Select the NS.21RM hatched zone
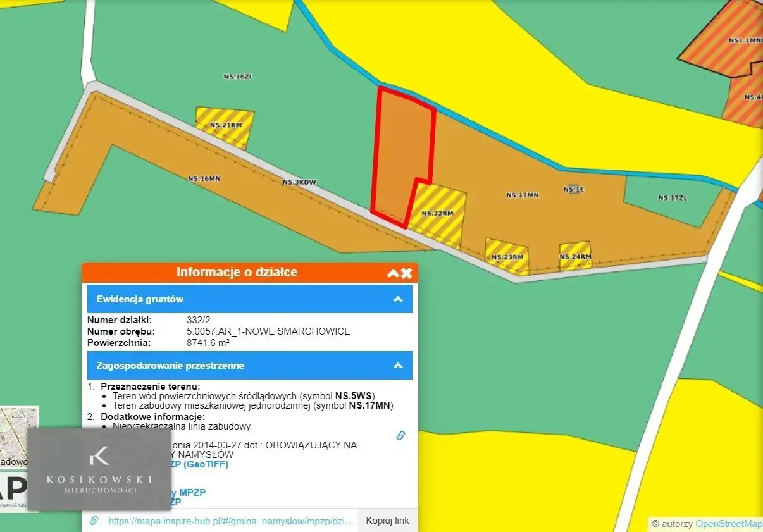Screen dimensions: 763x532 click(225, 127)
